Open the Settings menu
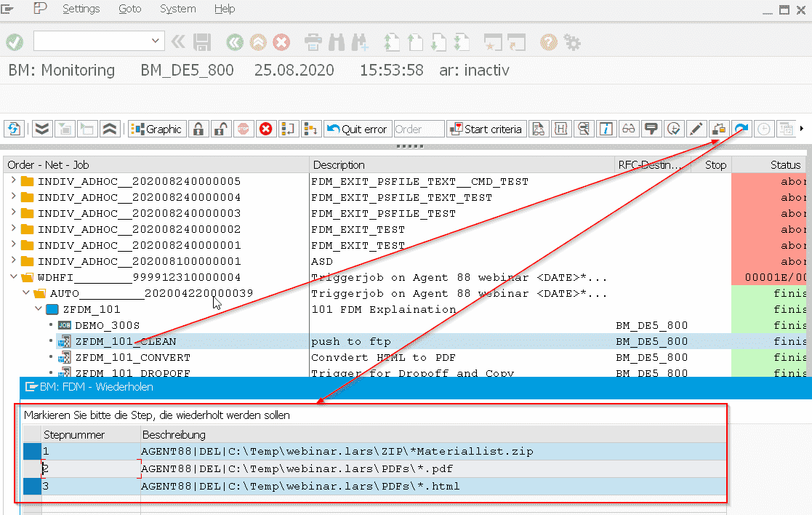 pyautogui.click(x=81, y=9)
